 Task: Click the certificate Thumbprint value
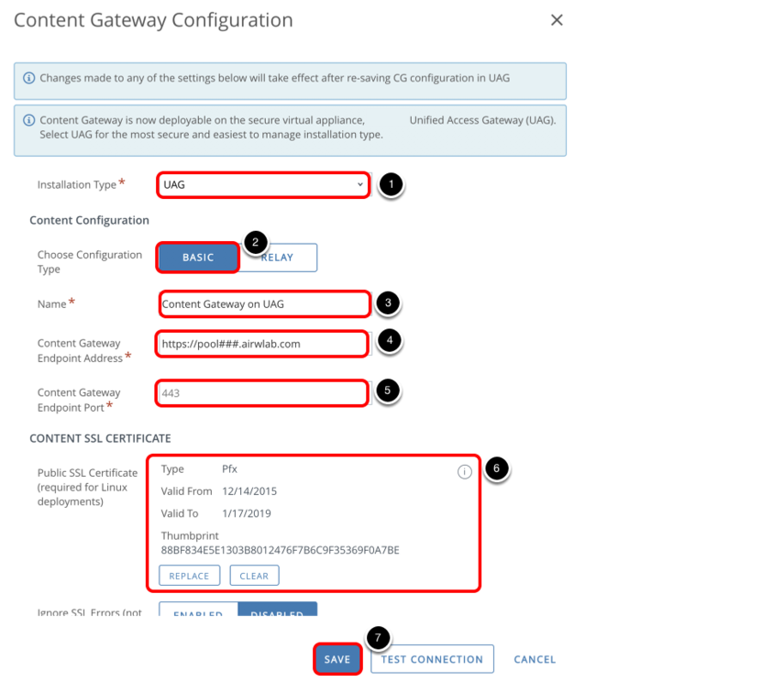(x=280, y=550)
